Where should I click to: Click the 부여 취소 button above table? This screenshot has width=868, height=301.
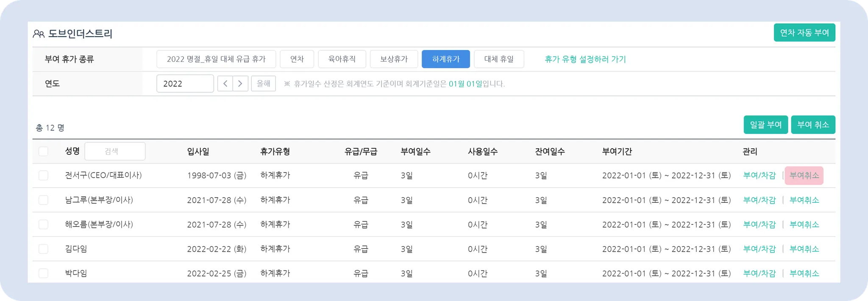[x=813, y=125]
